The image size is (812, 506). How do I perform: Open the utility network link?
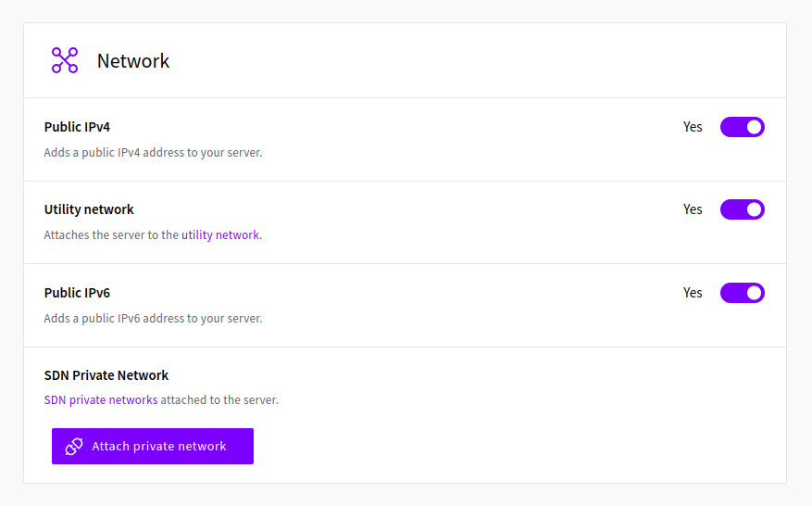220,234
